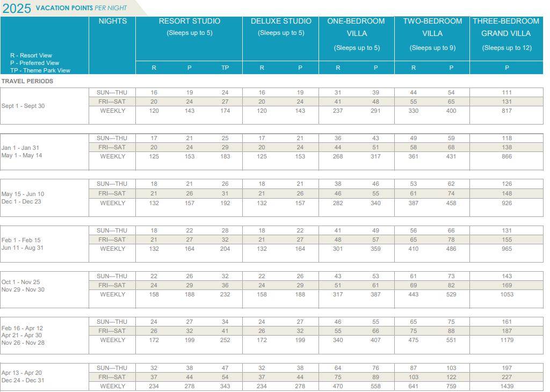The image size is (550, 392).
Task: Click the 'R - Resort View' legend text
Action: pos(31,55)
